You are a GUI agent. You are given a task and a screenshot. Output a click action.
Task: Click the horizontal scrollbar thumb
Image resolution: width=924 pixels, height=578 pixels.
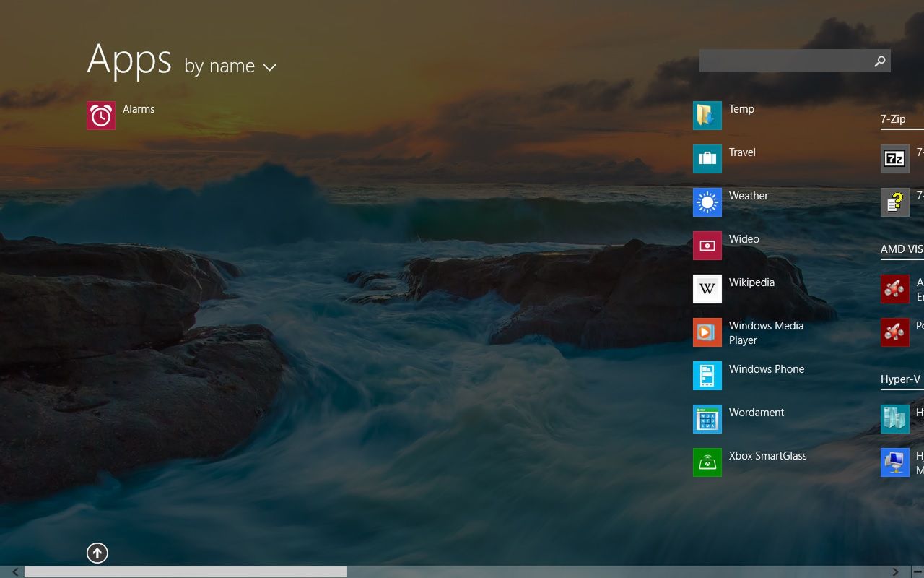[186, 572]
